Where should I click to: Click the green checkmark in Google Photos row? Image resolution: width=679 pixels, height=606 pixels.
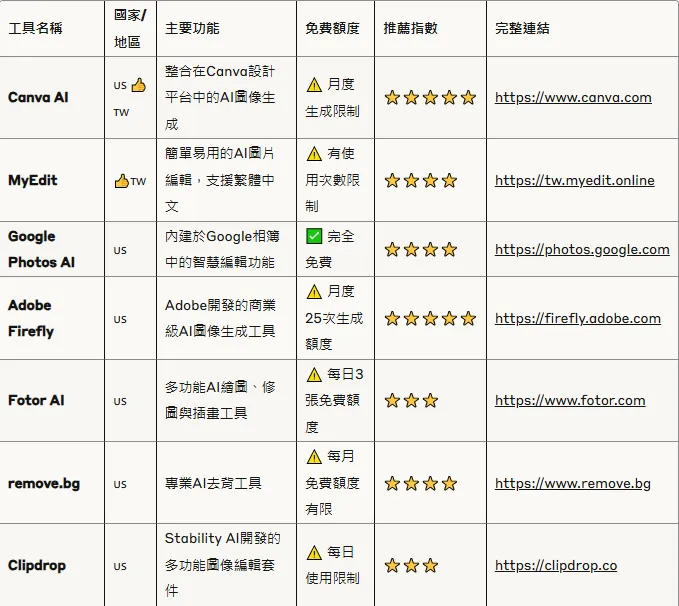(x=314, y=236)
